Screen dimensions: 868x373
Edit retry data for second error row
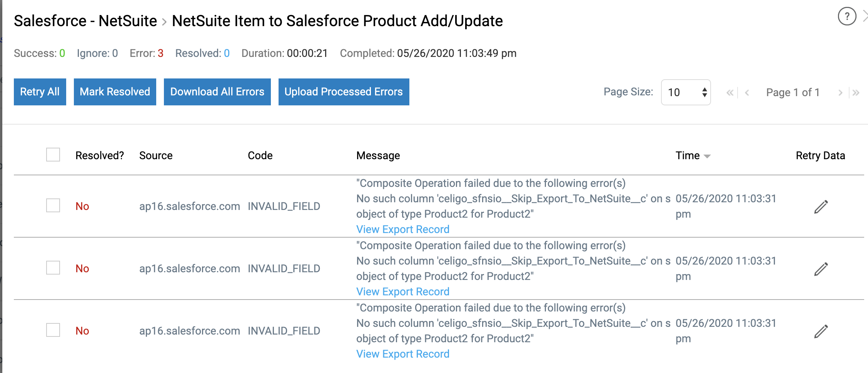click(x=821, y=269)
